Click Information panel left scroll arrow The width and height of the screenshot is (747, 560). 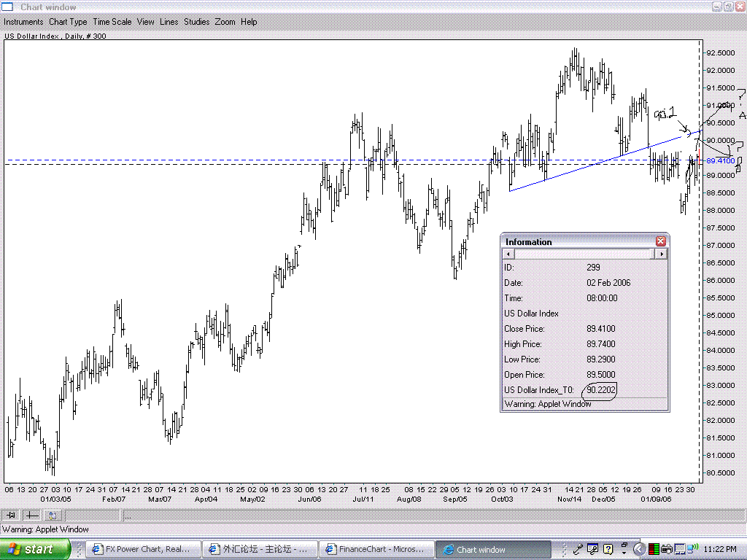pos(508,254)
